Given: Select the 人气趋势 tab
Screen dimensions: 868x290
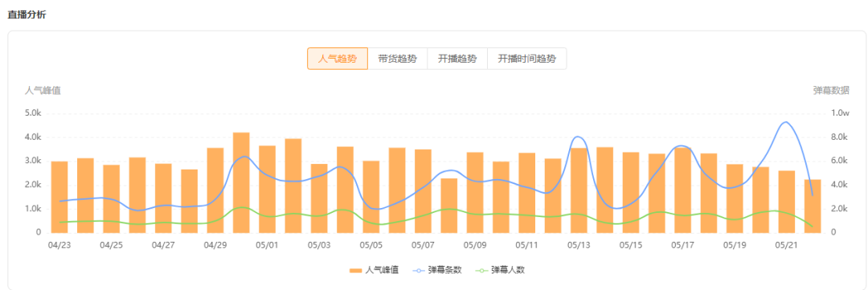Looking at the screenshot, I should [338, 59].
